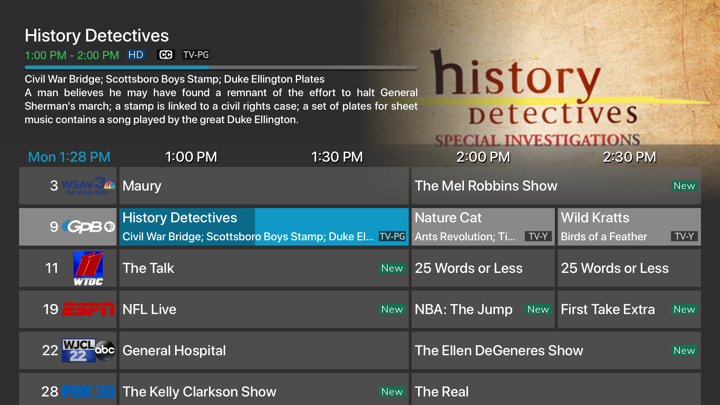720x405 pixels.
Task: Click the New badge on NFL Live
Action: coord(392,309)
